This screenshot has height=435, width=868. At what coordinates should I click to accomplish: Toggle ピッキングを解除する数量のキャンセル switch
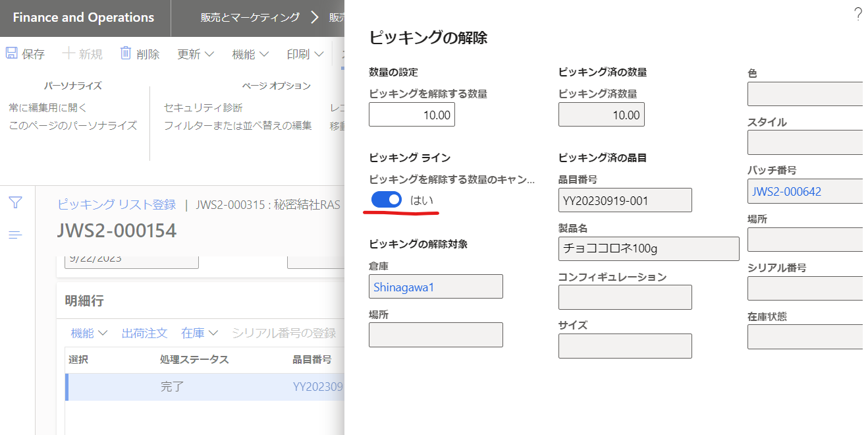(x=387, y=199)
